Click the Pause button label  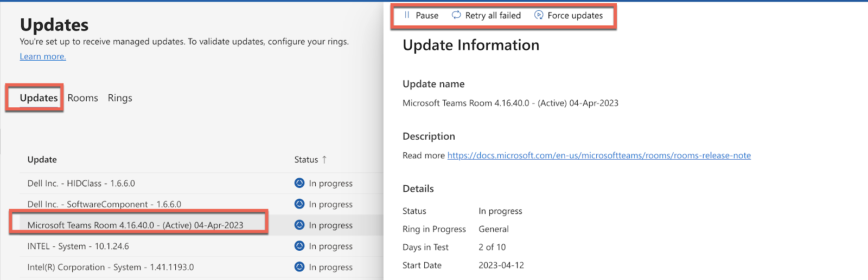click(x=427, y=16)
